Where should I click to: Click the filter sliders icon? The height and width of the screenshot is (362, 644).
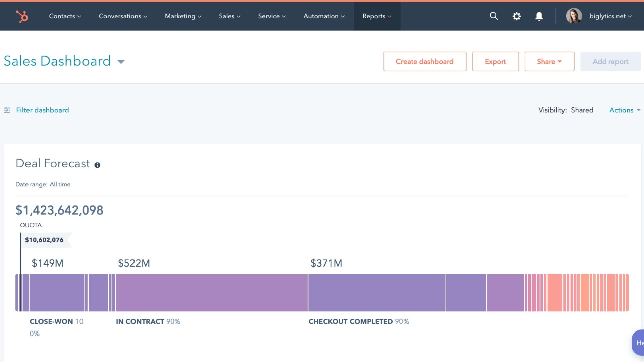(x=7, y=110)
